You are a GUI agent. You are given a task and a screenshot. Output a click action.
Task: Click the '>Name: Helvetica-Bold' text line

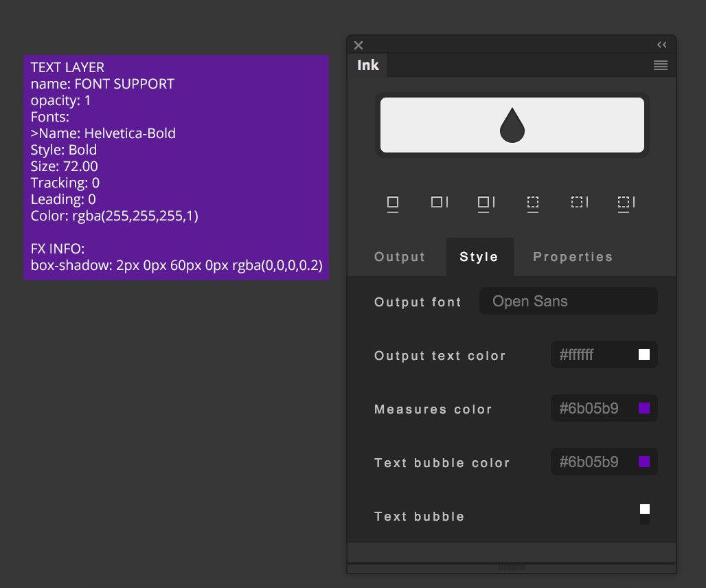[103, 133]
